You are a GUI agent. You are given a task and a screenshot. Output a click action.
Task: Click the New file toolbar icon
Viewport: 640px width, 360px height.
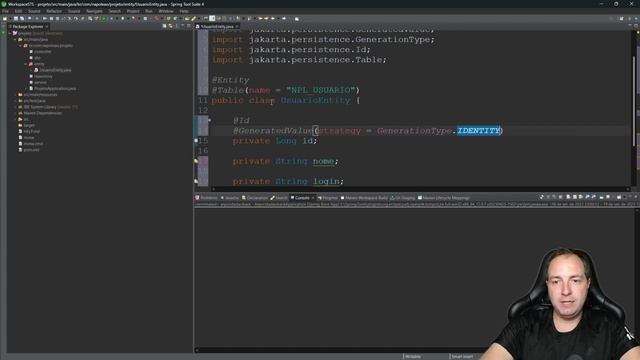5,18
